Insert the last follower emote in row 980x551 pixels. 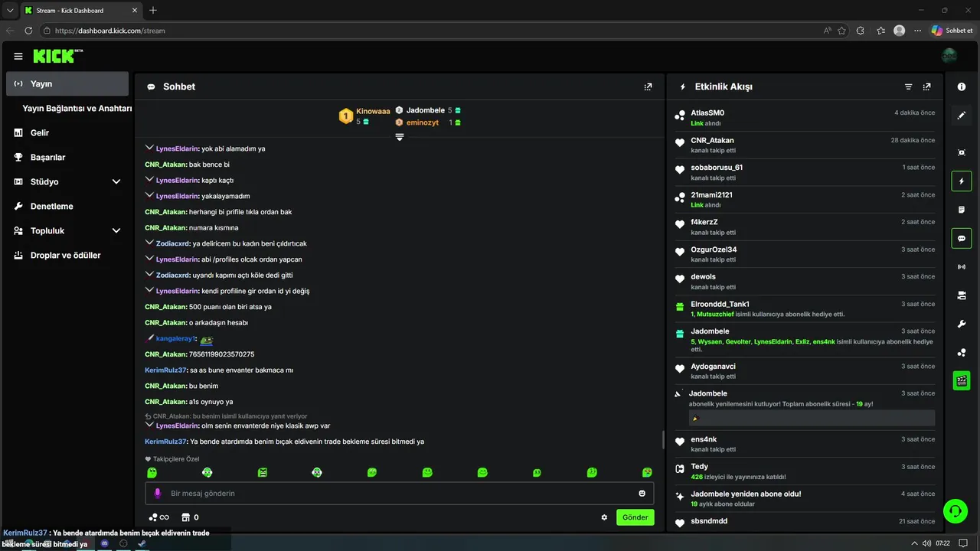[647, 473]
